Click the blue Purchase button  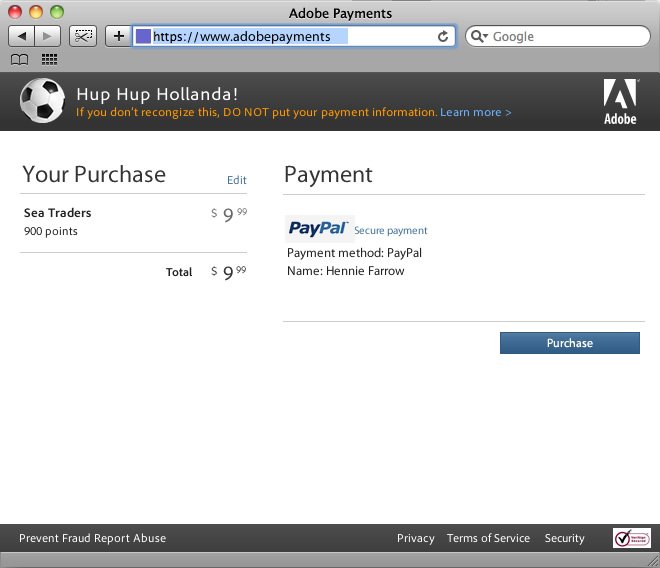[570, 343]
